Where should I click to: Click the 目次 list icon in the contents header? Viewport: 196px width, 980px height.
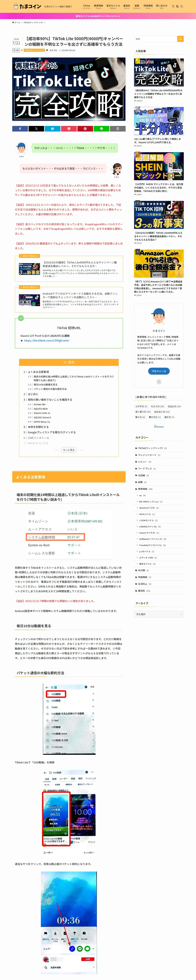[65, 362]
